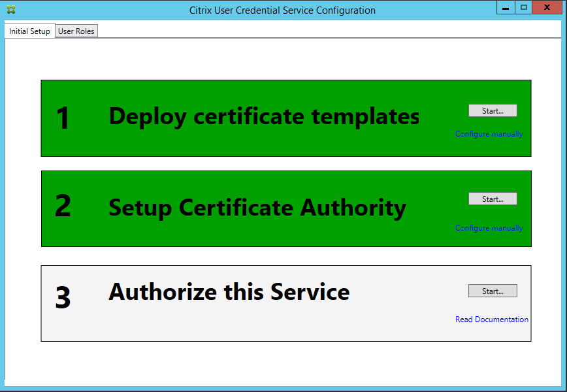Click the "Setup Certificate Authority" heading
Viewport: 567px width, 392px height.
pyautogui.click(x=257, y=208)
